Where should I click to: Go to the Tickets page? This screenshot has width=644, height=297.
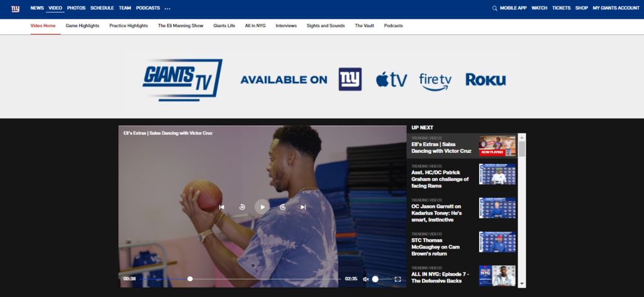coord(561,8)
